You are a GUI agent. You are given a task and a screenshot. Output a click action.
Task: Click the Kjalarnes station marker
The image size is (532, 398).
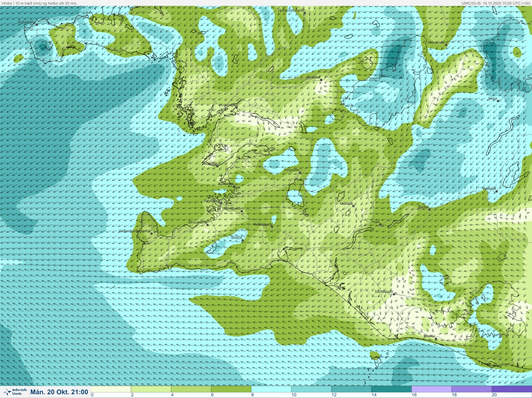pyautogui.click(x=234, y=187)
